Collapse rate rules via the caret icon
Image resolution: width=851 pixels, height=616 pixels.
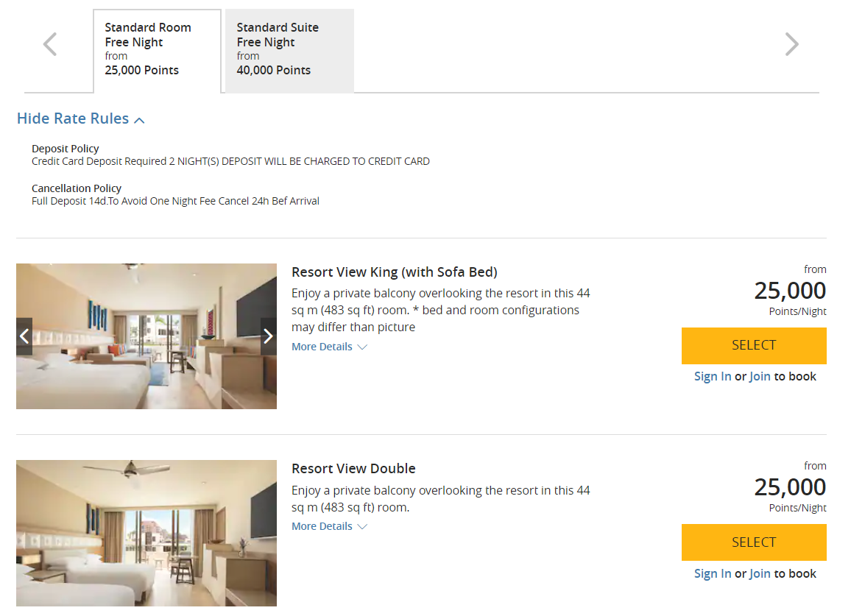(x=140, y=120)
